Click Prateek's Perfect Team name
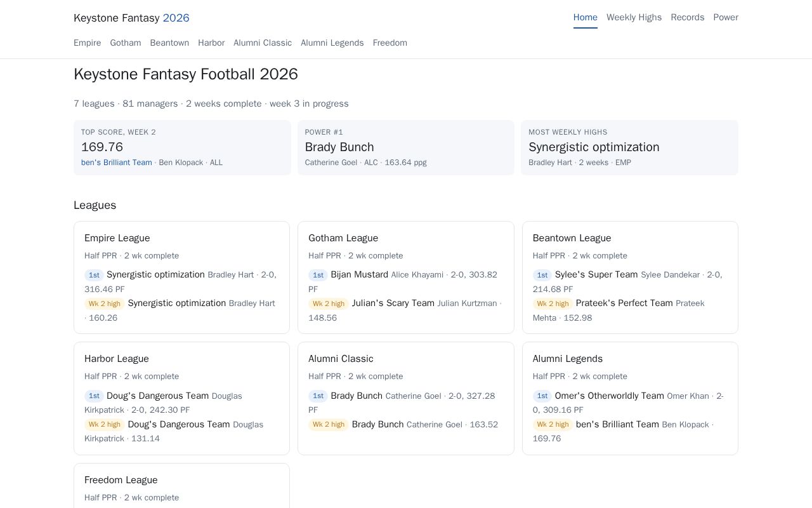This screenshot has height=508, width=812. tap(624, 303)
